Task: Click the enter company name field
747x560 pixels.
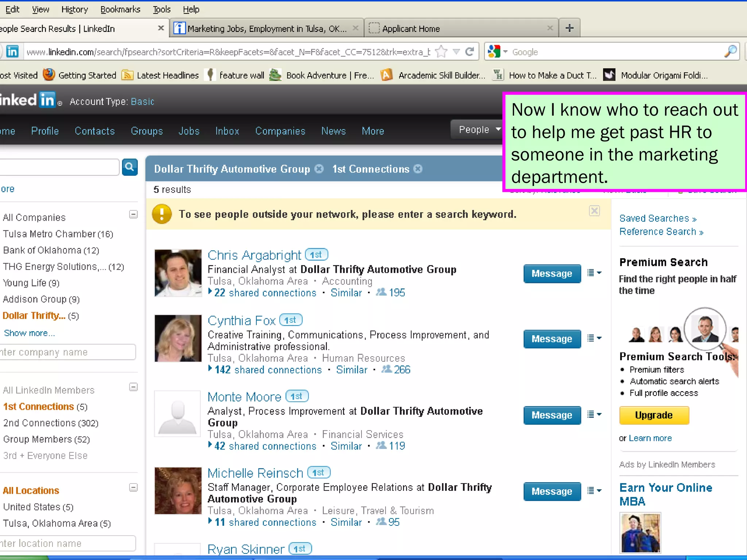Action: point(68,352)
